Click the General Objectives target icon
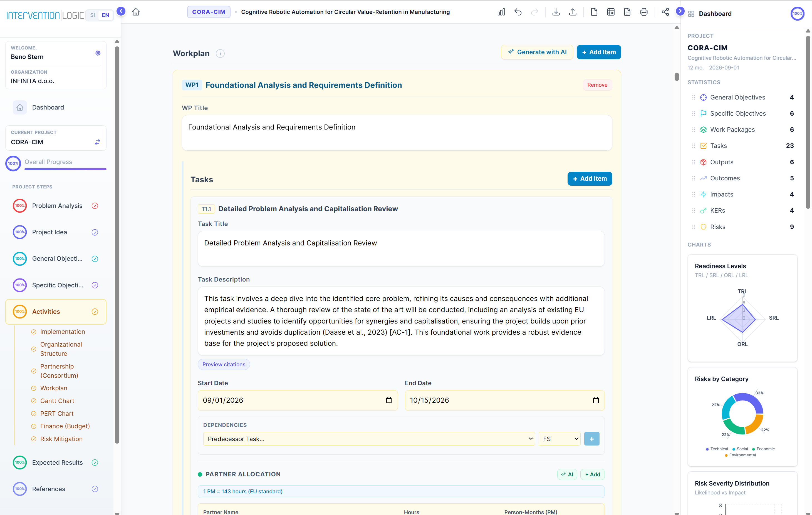 pyautogui.click(x=704, y=97)
